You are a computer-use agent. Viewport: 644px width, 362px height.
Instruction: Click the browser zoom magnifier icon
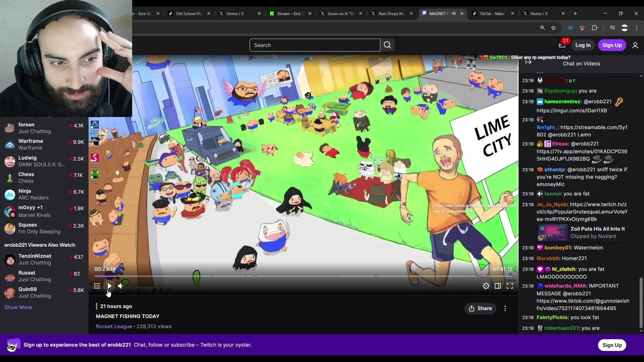pos(542,28)
